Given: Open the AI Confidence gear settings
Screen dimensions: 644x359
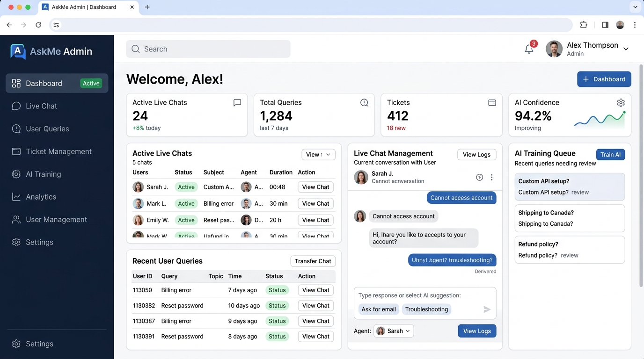Looking at the screenshot, I should pyautogui.click(x=621, y=102).
